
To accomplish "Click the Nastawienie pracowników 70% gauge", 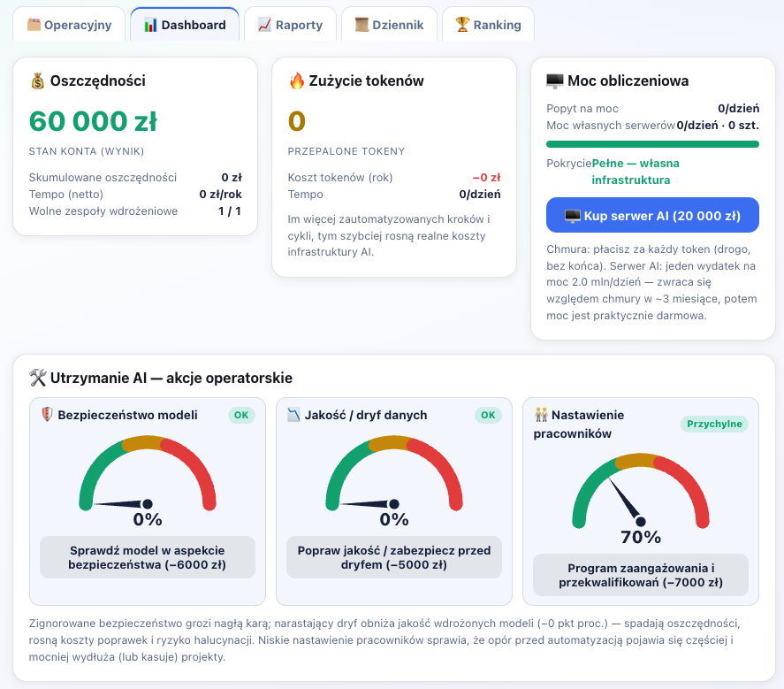I will 641,500.
